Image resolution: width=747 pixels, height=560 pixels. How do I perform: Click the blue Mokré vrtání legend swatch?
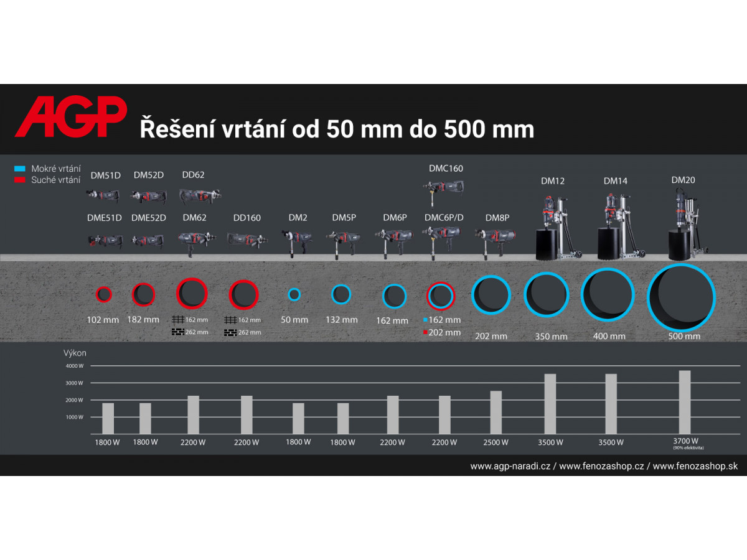pos(19,169)
